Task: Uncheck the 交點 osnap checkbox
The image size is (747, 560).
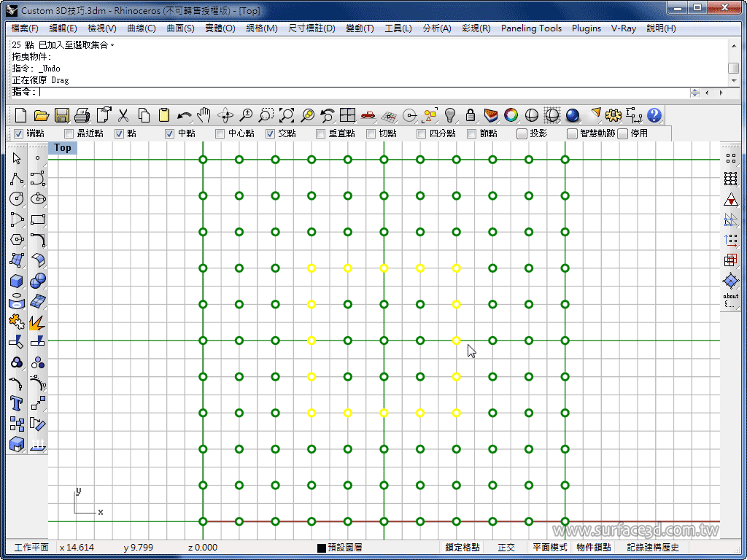Action: (x=270, y=134)
